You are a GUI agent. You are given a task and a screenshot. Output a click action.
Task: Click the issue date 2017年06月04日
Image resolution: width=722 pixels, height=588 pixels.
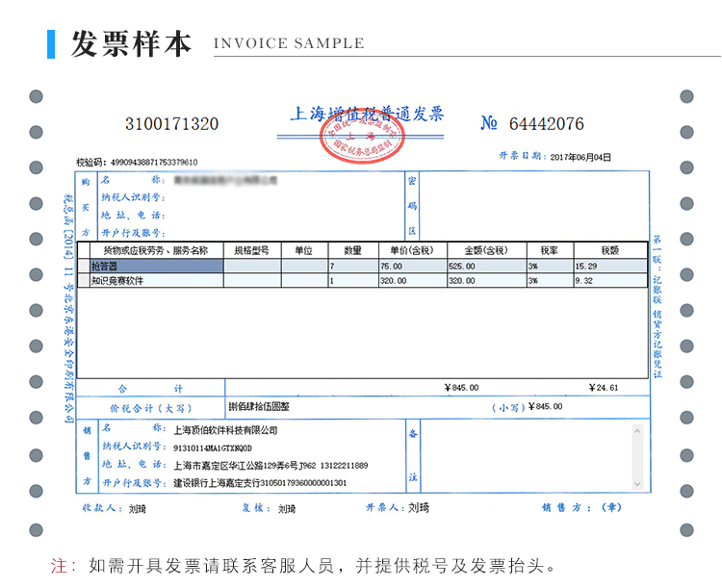pos(580,156)
